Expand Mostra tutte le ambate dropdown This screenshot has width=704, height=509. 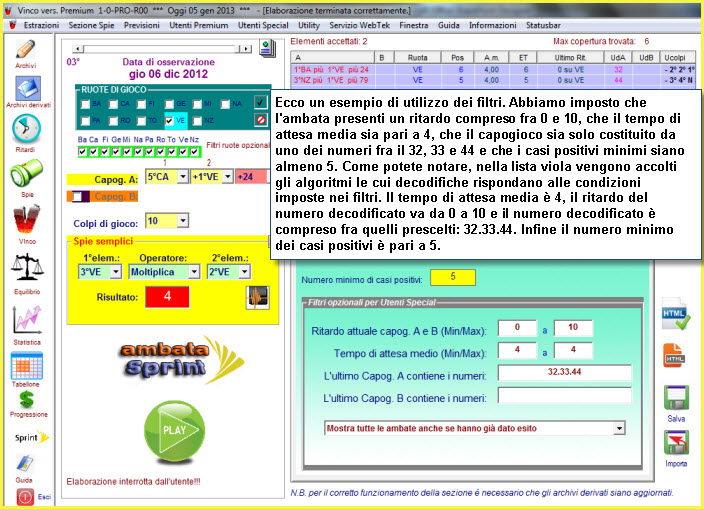[x=619, y=428]
